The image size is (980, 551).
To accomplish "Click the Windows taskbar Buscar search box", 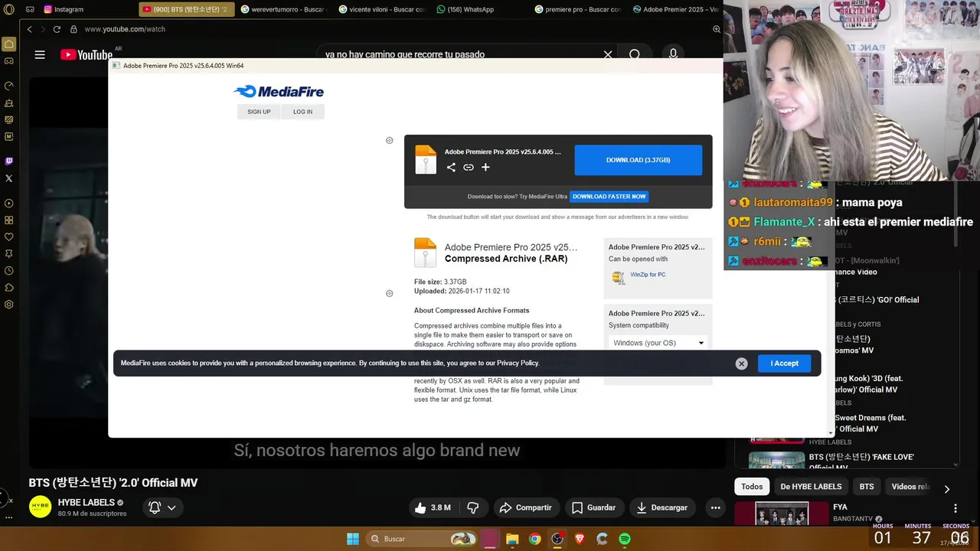I will [x=423, y=539].
